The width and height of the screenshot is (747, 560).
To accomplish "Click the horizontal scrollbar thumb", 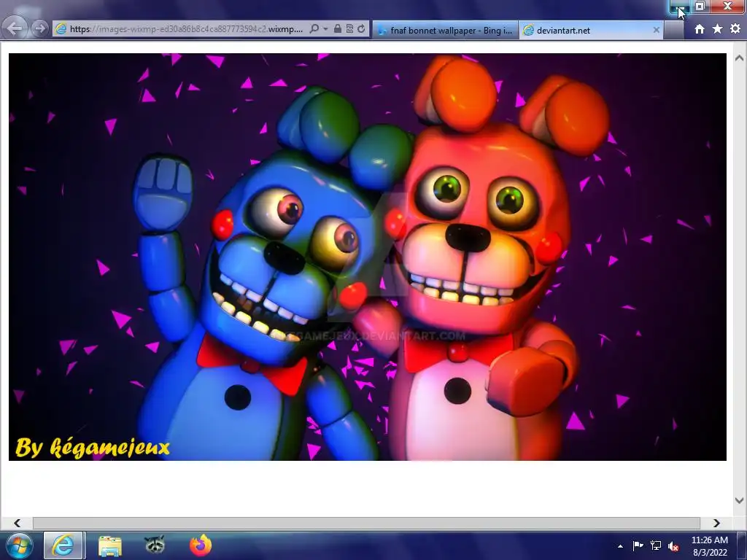I will click(x=366, y=524).
